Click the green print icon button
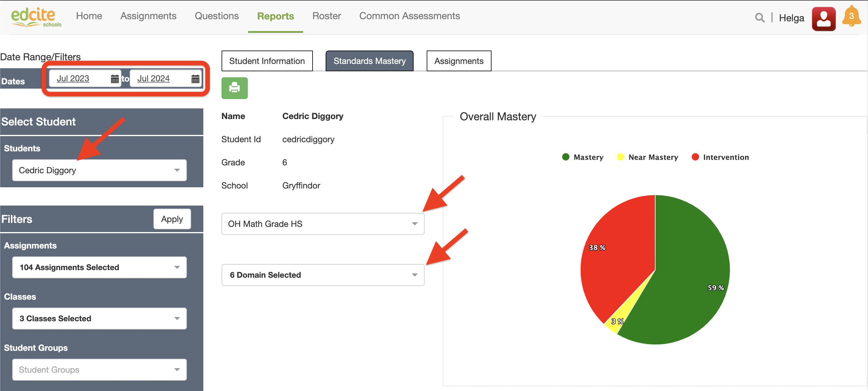The width and height of the screenshot is (868, 391). point(234,88)
